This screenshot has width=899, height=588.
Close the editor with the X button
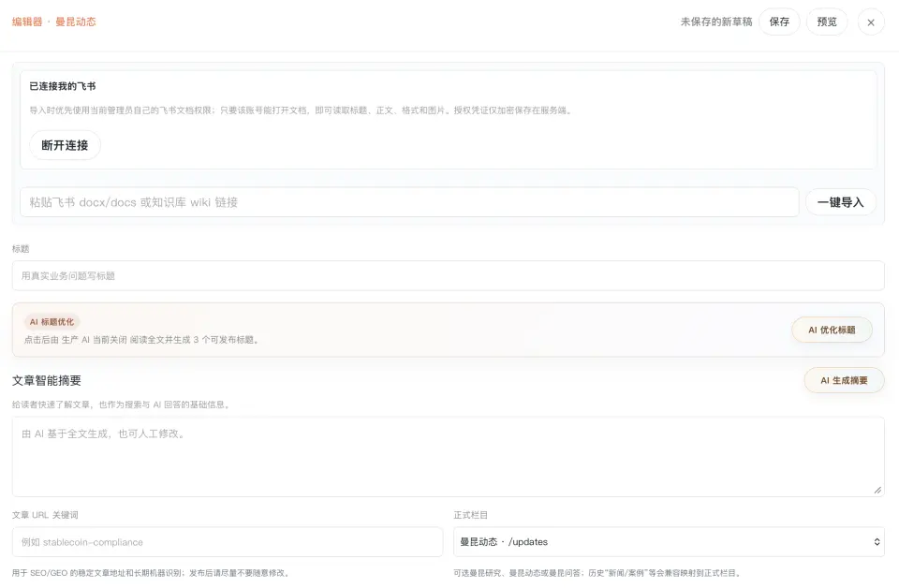coord(871,22)
